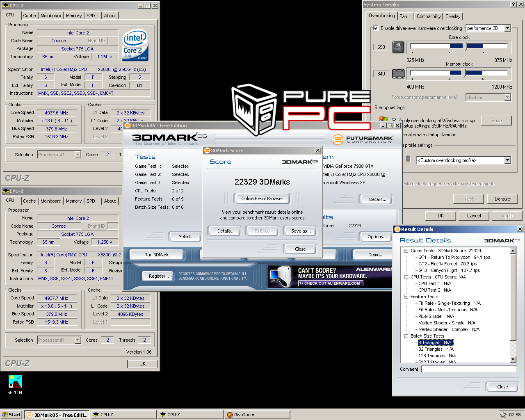Click the Run 3DMark button
Screen dimensions: 525x420
(156, 255)
